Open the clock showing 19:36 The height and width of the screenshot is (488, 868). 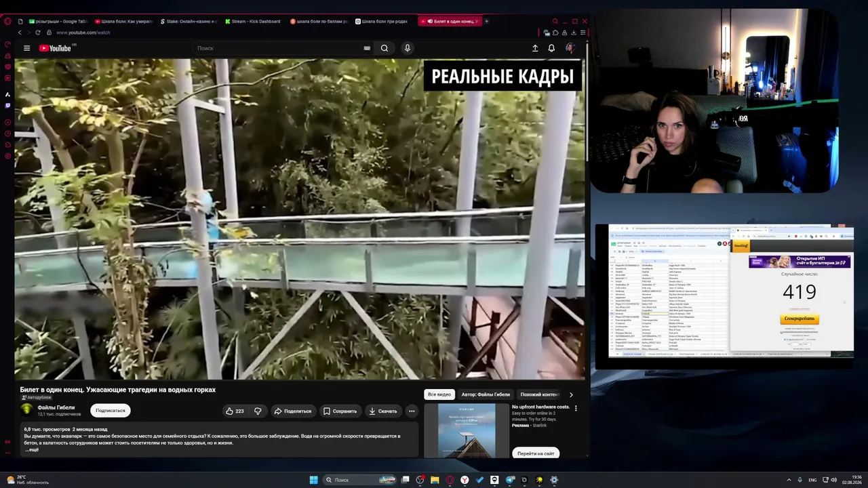(852, 480)
